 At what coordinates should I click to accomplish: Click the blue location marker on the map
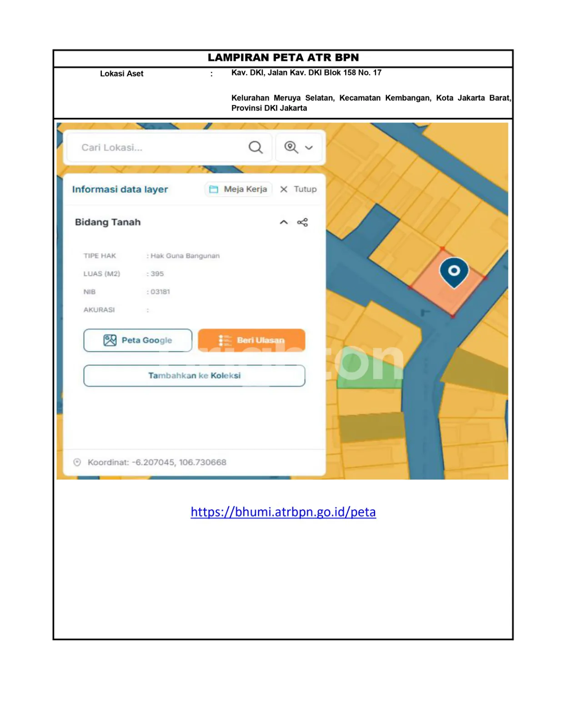(x=453, y=272)
